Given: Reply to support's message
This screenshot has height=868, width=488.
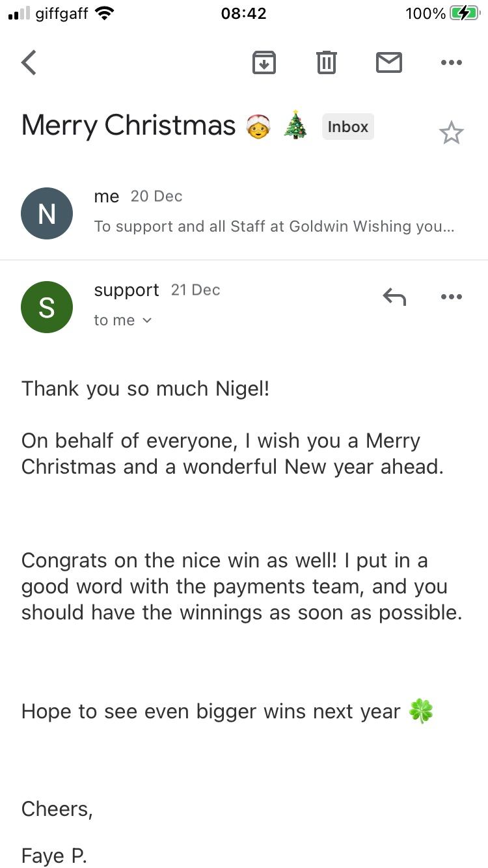Looking at the screenshot, I should [394, 297].
